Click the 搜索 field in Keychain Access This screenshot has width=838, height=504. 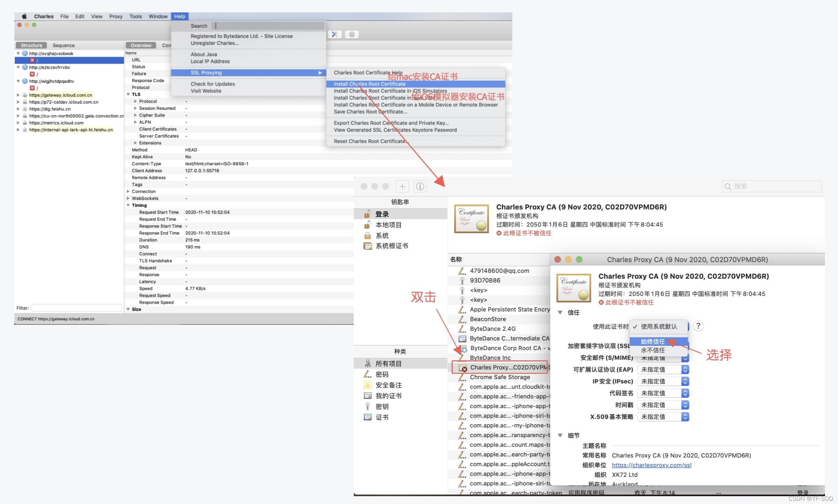click(x=772, y=186)
